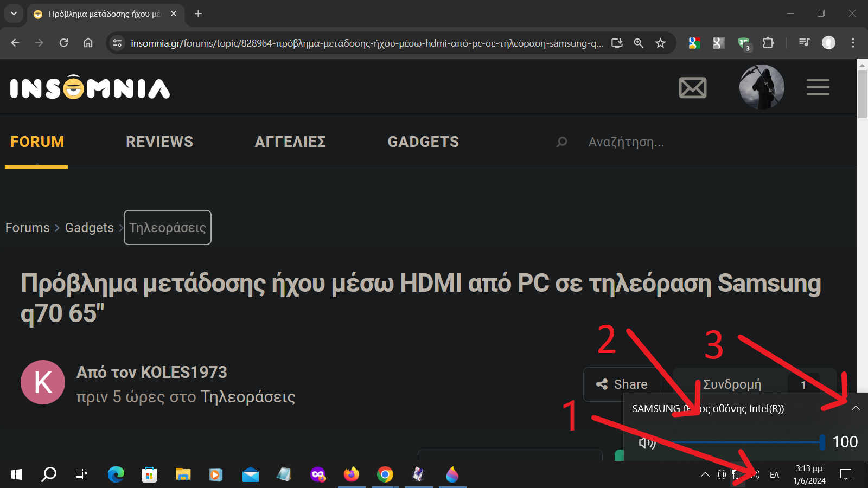Click the Share button
Viewport: 868px width, 488px height.
(x=622, y=384)
